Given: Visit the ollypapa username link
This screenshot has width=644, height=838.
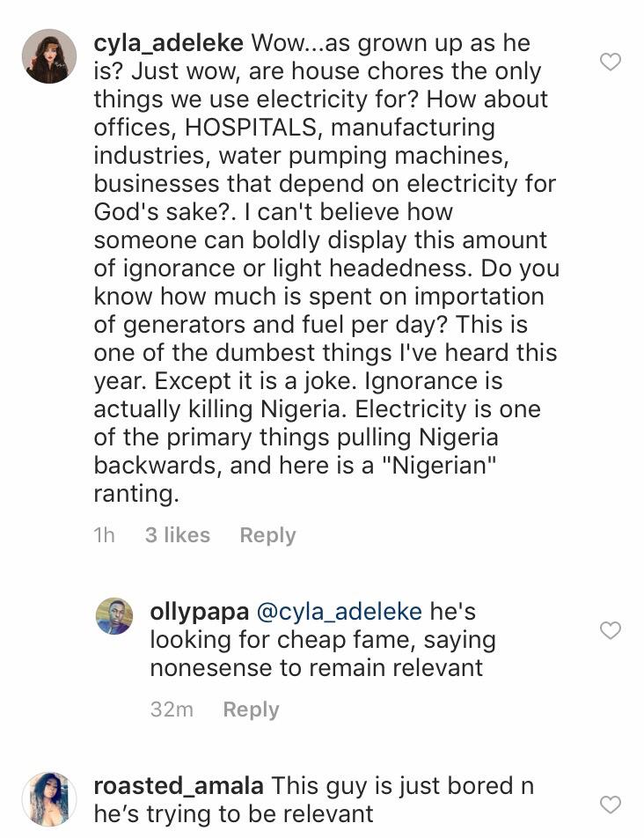Looking at the screenshot, I should 197,612.
